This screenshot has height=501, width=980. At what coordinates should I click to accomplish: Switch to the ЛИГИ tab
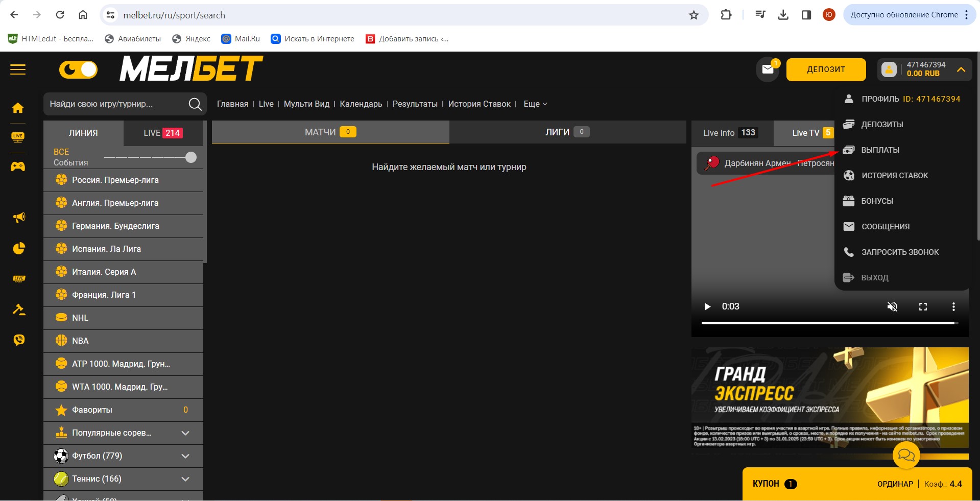tap(567, 132)
